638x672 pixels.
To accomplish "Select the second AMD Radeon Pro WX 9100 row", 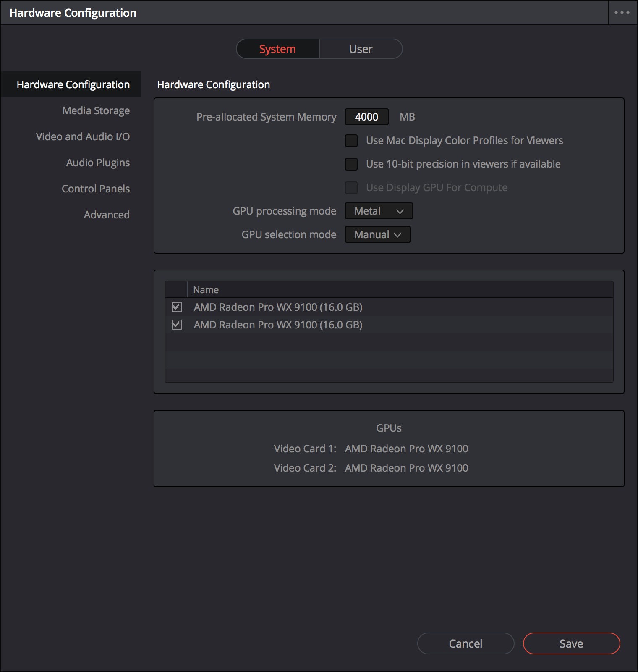I will click(x=278, y=325).
